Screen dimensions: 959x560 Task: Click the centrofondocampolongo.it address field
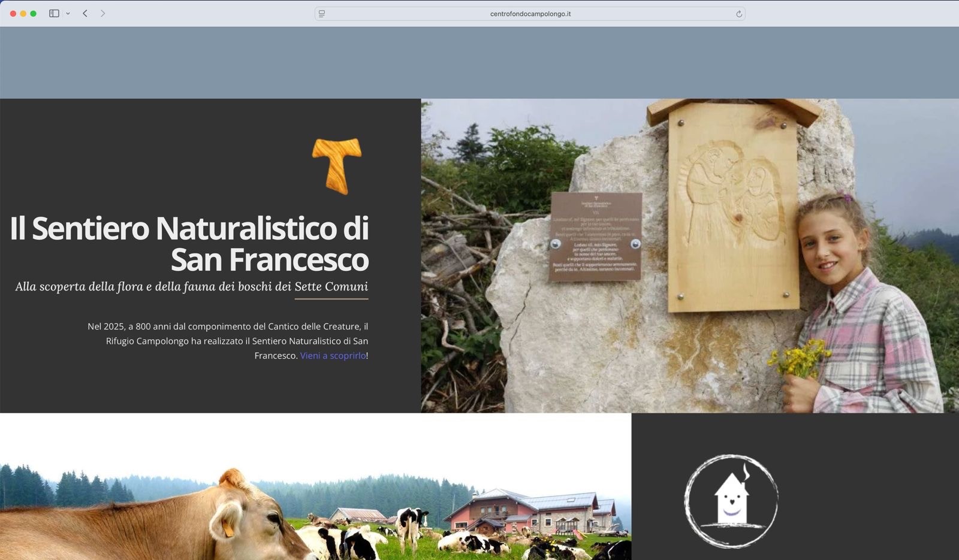530,14
